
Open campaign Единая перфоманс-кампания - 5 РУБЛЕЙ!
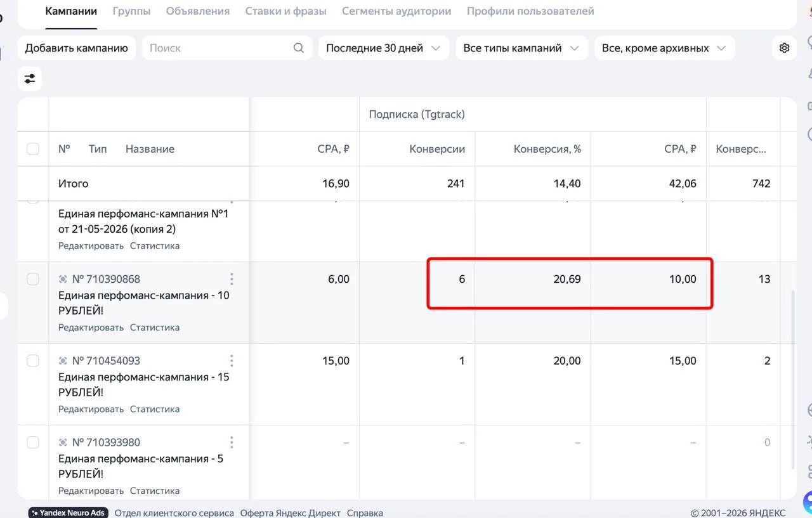pos(141,467)
